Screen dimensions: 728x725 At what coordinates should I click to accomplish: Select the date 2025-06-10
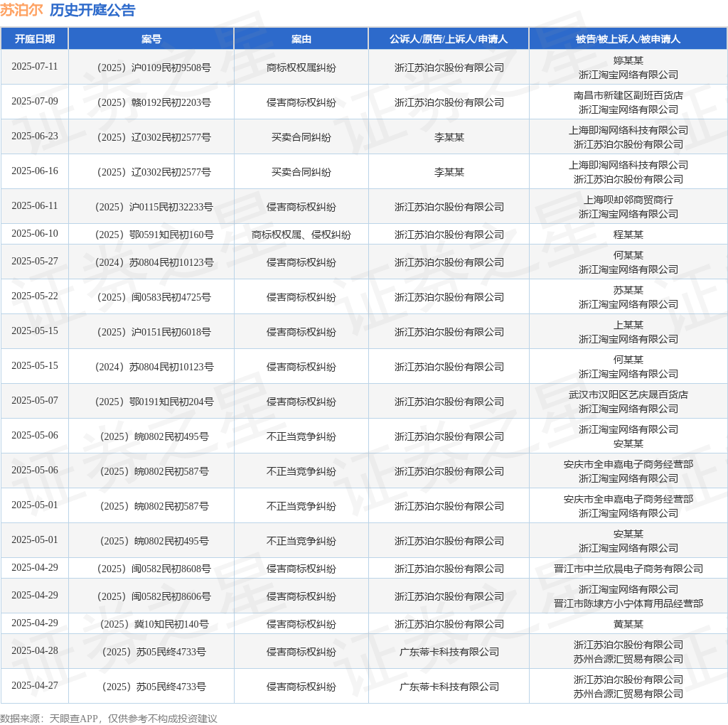tap(35, 233)
